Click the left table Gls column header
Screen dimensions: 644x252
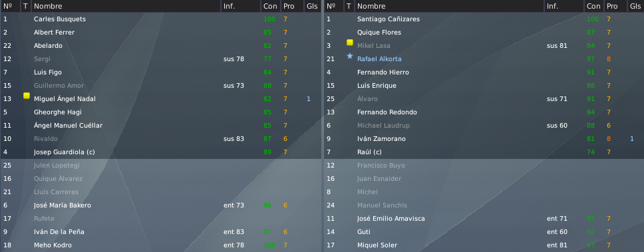tap(312, 6)
